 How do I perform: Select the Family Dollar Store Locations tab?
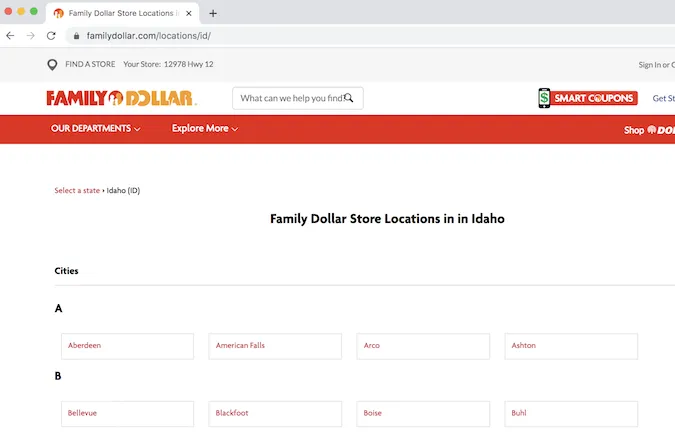(122, 13)
